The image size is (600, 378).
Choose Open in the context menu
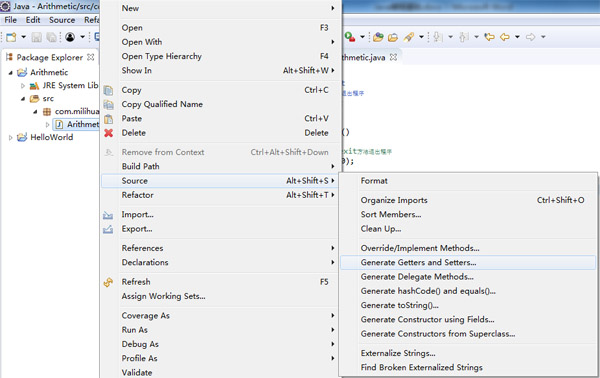220,28
